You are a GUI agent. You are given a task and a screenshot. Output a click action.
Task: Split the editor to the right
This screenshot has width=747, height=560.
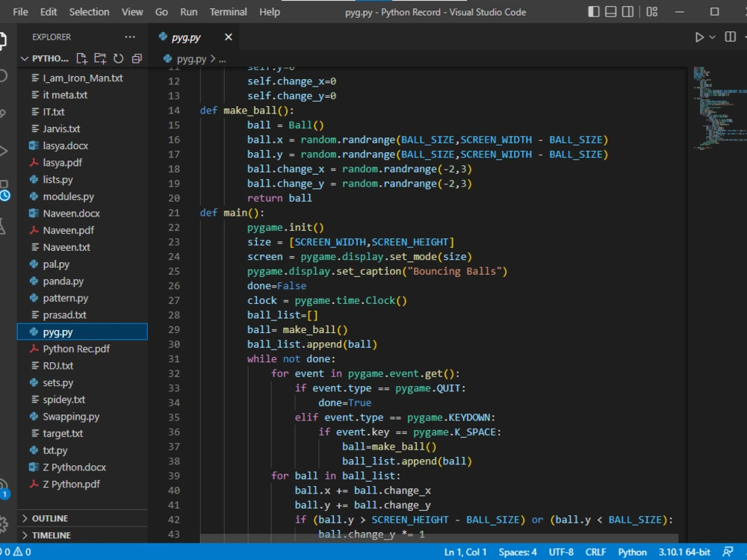[730, 37]
